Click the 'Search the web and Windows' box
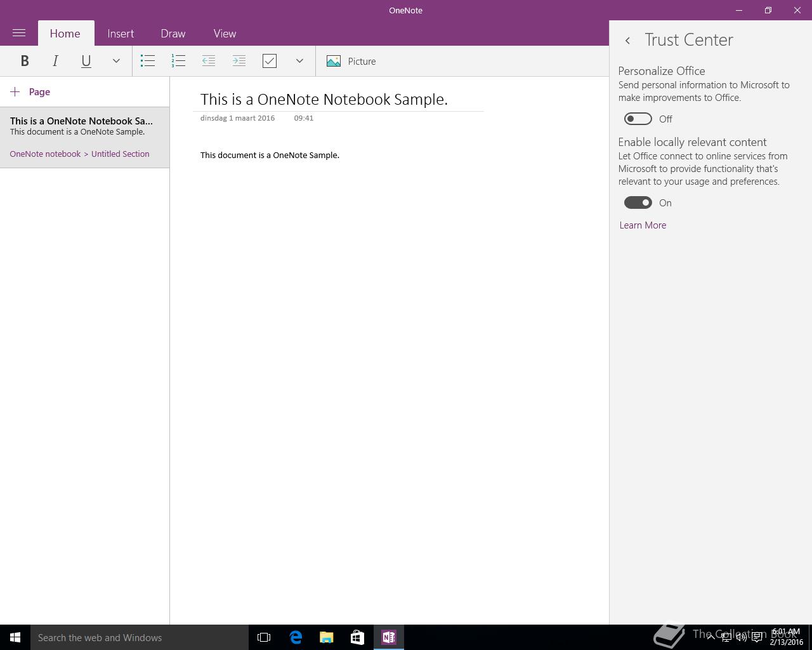The width and height of the screenshot is (812, 650). pyautogui.click(x=140, y=637)
